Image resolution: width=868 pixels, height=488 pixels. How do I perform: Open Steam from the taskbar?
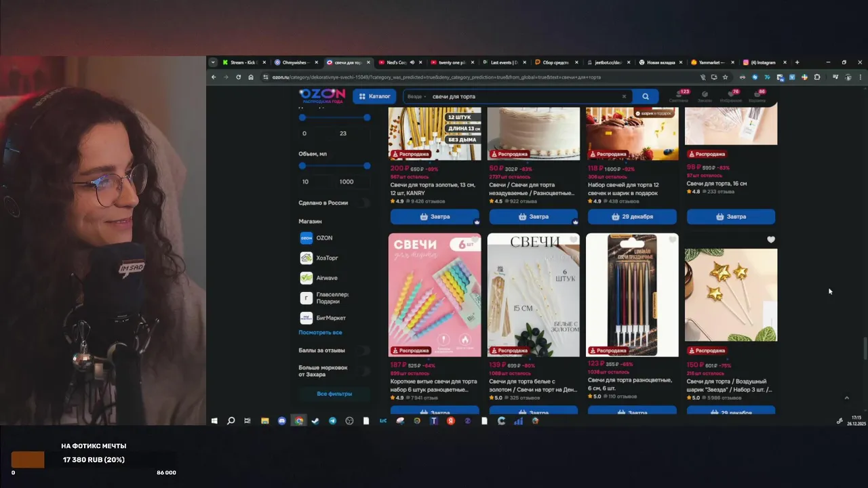(315, 421)
